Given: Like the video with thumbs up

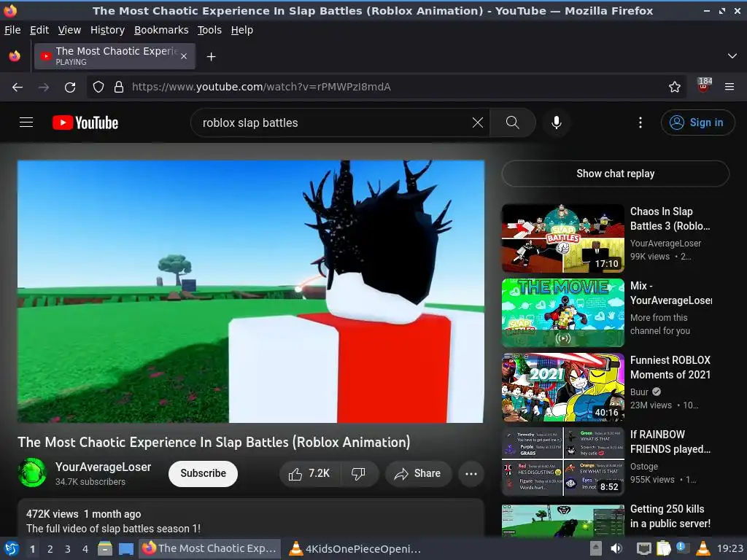Looking at the screenshot, I should [309, 473].
